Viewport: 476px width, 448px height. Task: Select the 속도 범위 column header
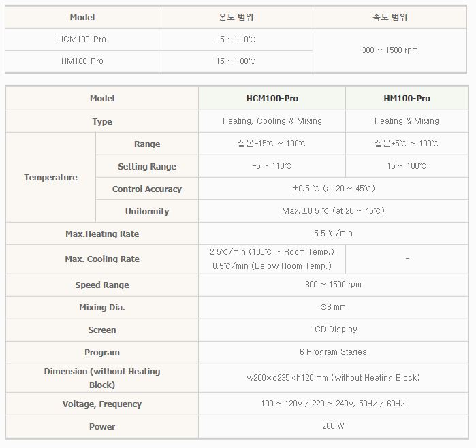click(390, 17)
